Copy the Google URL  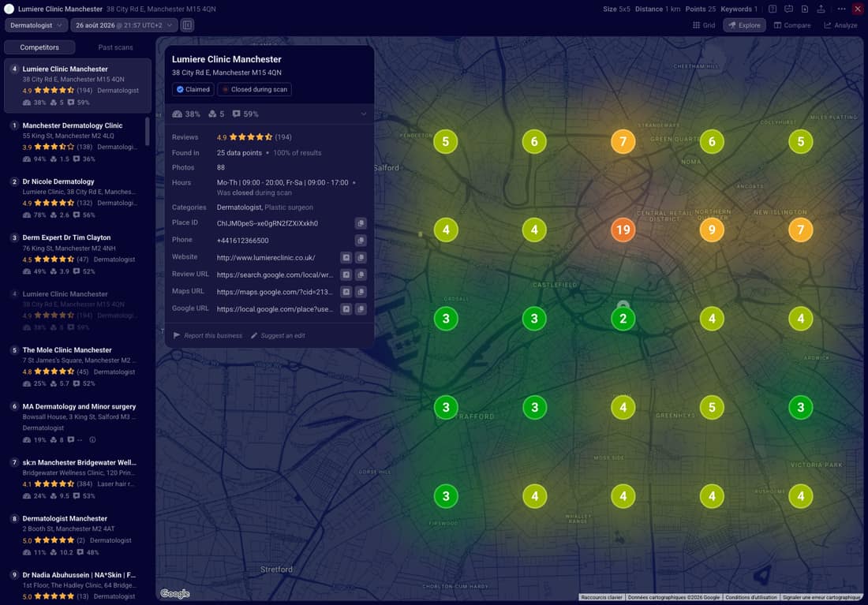[x=361, y=309]
